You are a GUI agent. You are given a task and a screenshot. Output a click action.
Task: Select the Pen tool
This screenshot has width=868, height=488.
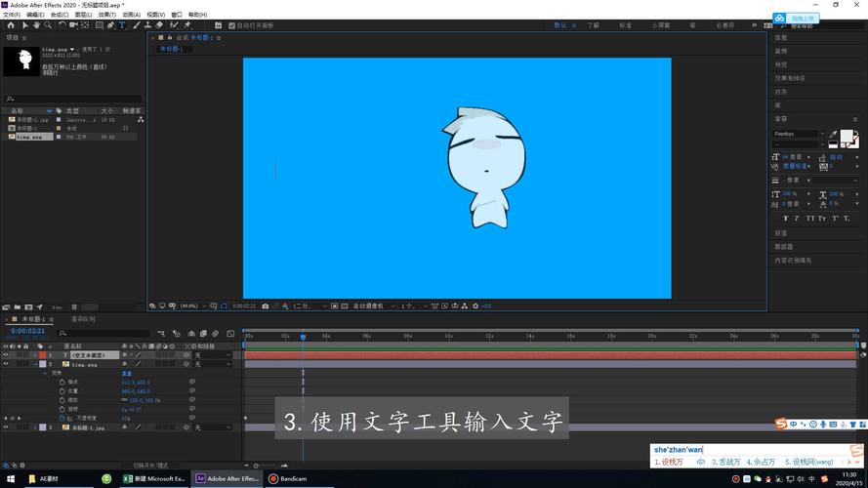pos(110,25)
